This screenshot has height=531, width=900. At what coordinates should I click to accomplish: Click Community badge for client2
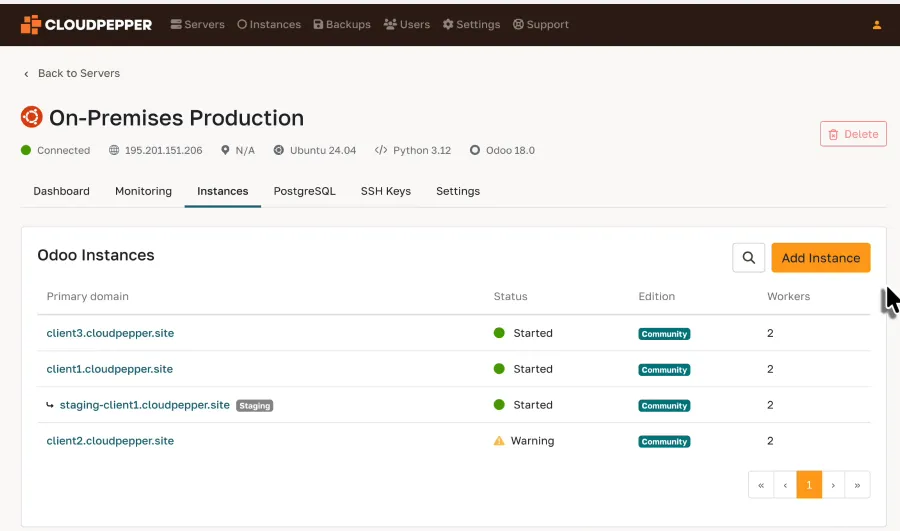pos(664,441)
